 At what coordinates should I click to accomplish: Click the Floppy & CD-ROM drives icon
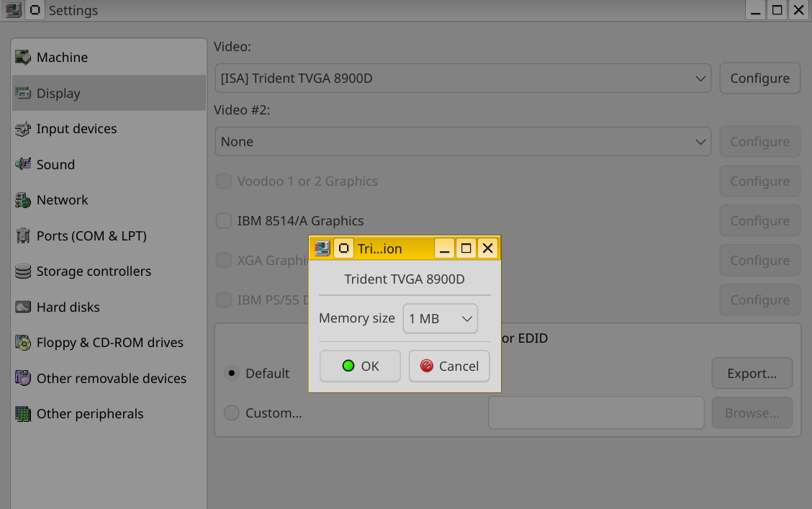click(23, 343)
